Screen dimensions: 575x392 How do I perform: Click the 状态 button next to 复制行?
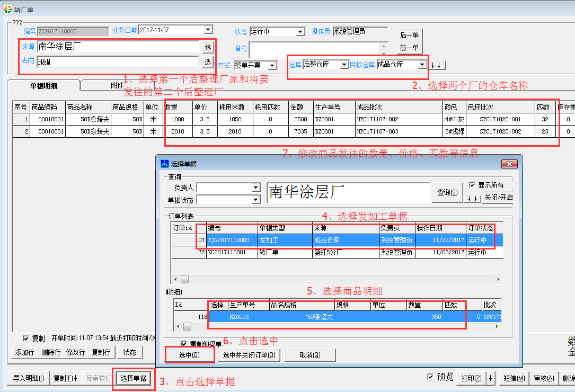tap(129, 352)
